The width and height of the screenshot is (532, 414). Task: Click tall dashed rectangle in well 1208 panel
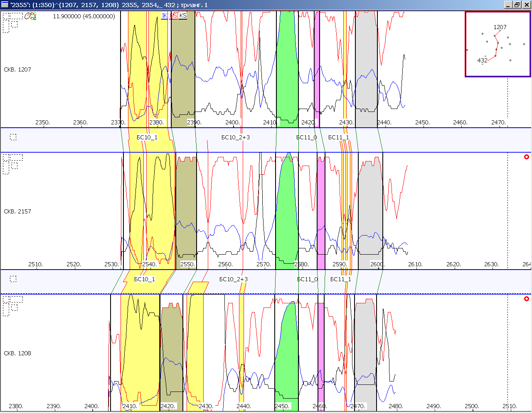[6, 310]
